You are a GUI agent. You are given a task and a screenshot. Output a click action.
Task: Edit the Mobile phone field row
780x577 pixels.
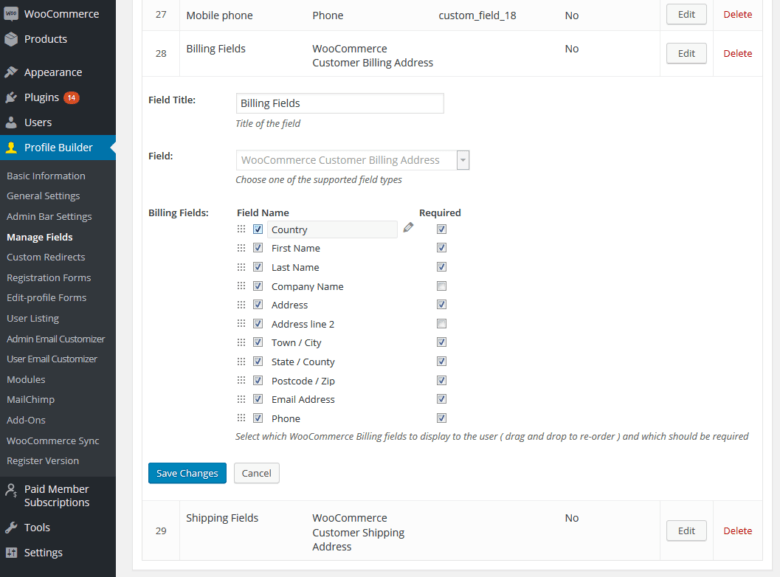pyautogui.click(x=686, y=14)
